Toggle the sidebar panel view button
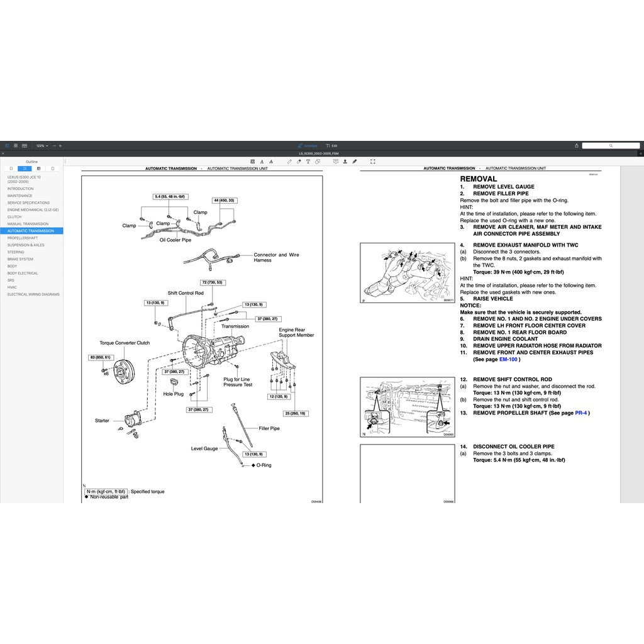 7,145
